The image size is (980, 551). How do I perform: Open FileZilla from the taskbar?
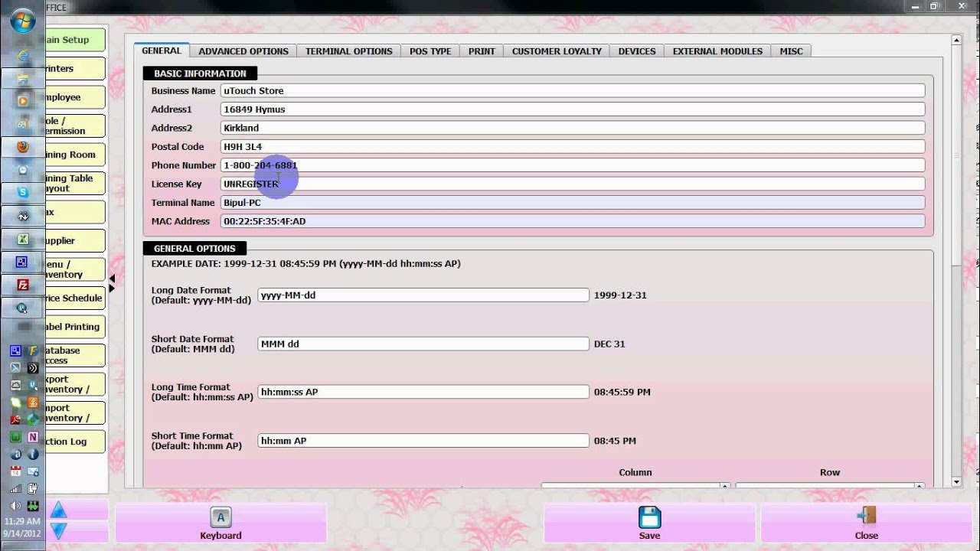[22, 285]
